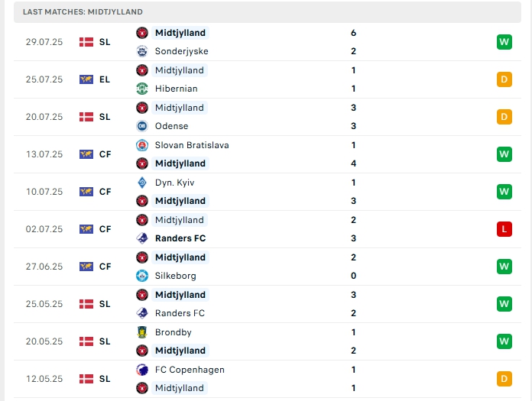Click the green W badge for Sonderjyske match
The image size is (532, 401).
click(x=504, y=42)
